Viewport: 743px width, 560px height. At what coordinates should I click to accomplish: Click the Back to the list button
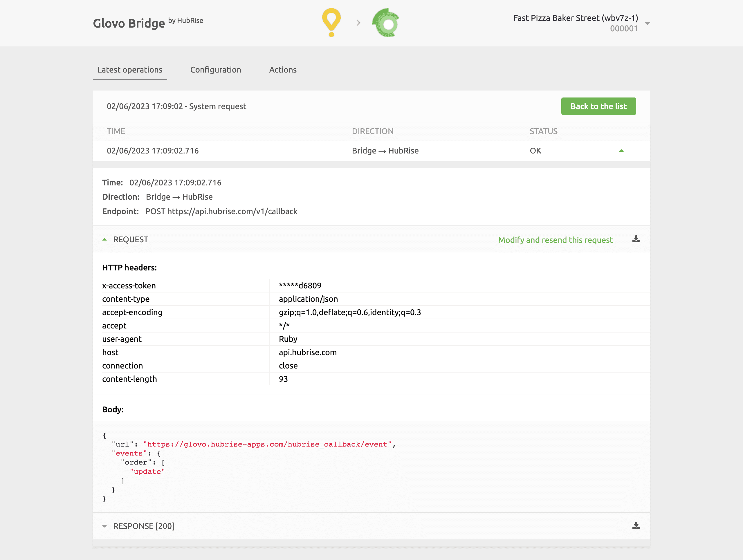coord(598,106)
